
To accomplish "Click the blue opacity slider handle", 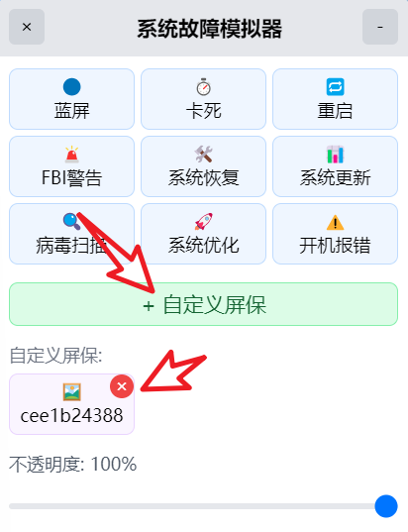I will (386, 506).
